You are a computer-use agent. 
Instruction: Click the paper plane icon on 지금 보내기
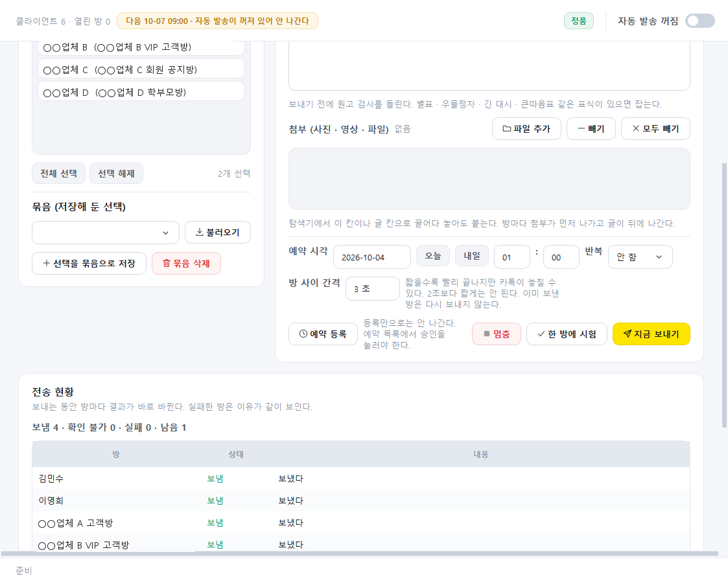click(x=628, y=334)
